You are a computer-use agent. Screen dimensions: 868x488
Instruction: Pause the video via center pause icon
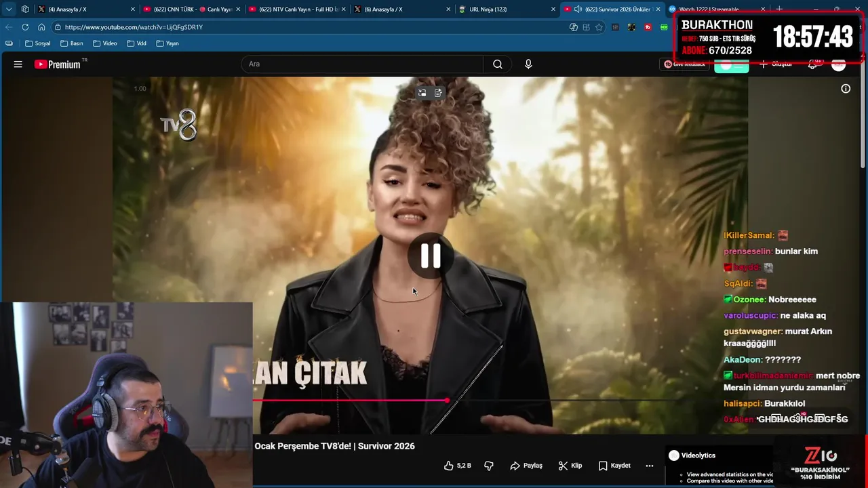[x=431, y=256]
